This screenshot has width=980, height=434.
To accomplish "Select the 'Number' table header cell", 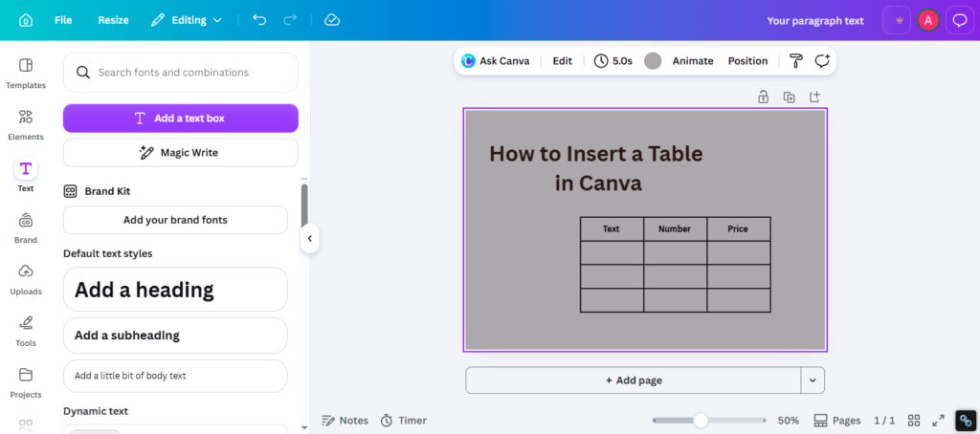I will pyautogui.click(x=675, y=229).
